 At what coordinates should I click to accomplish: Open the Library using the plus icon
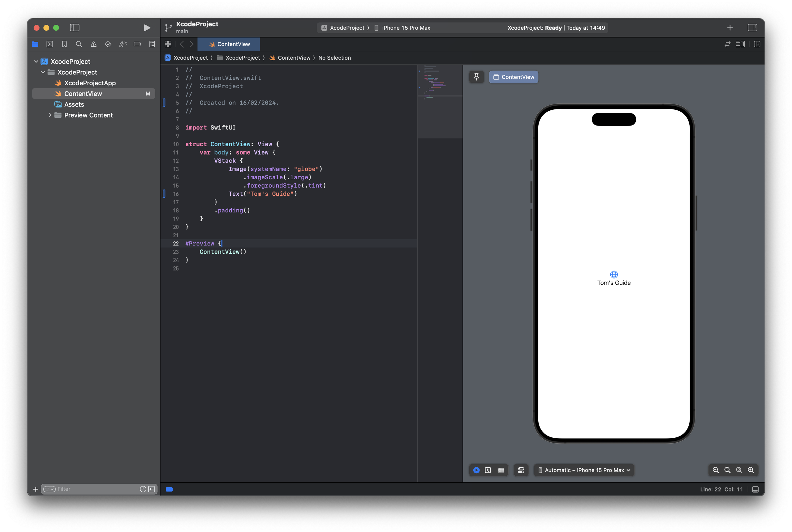tap(730, 28)
